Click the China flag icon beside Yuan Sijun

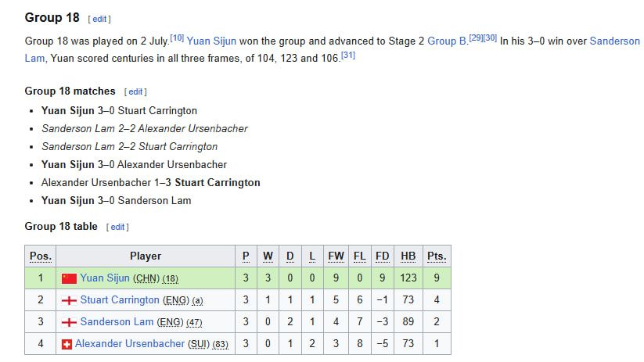[x=69, y=278]
